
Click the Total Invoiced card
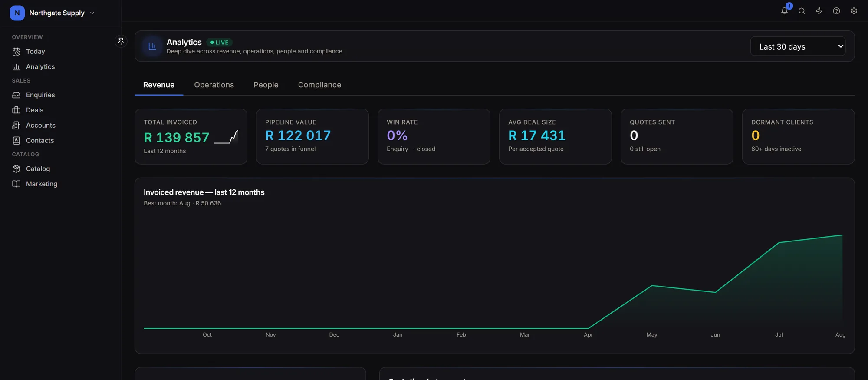[191, 136]
